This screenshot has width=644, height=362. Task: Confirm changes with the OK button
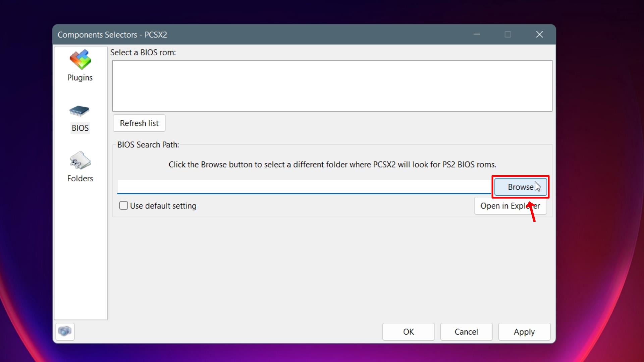(408, 332)
